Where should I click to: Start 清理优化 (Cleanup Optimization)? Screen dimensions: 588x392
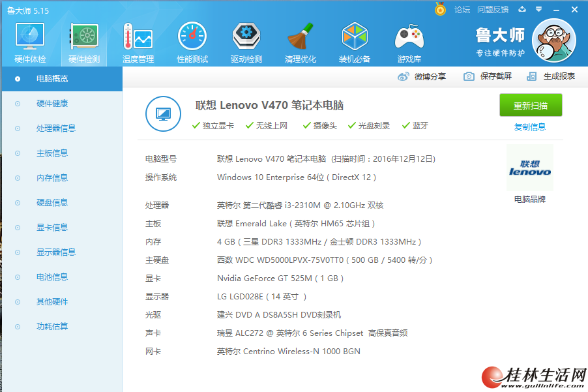(300, 41)
